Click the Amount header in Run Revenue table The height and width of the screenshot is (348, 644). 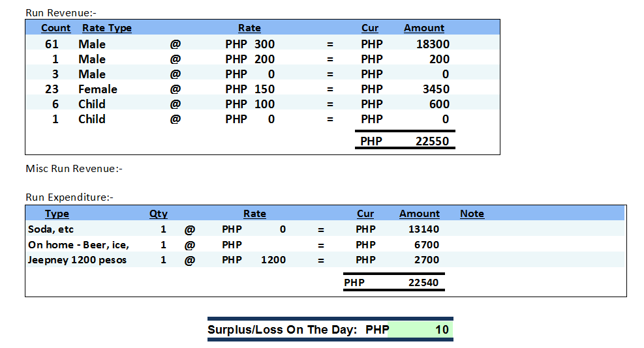tap(423, 28)
